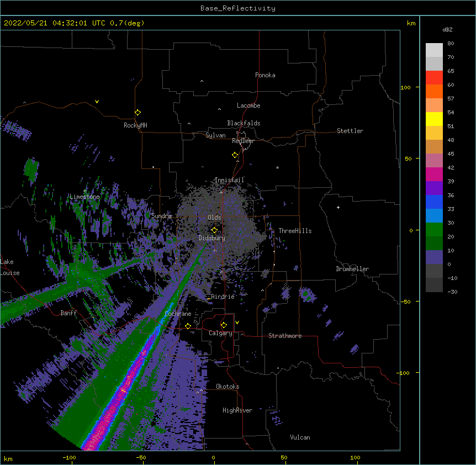Click the ThreeHills label

[x=295, y=231]
